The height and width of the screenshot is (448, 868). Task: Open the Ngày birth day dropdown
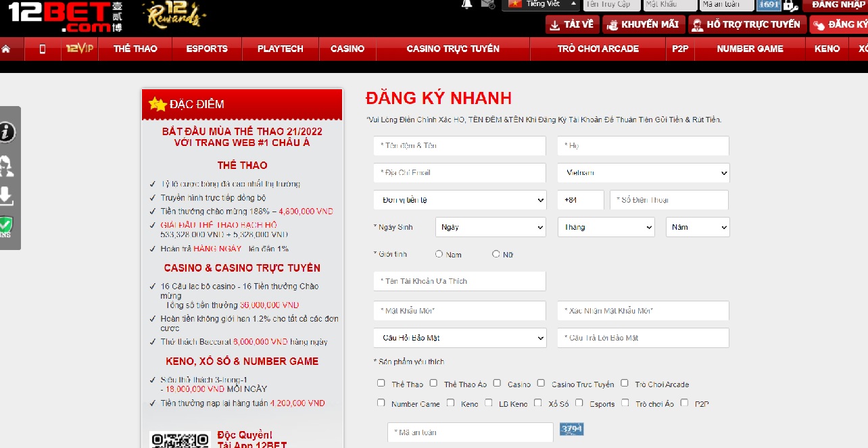click(x=491, y=227)
